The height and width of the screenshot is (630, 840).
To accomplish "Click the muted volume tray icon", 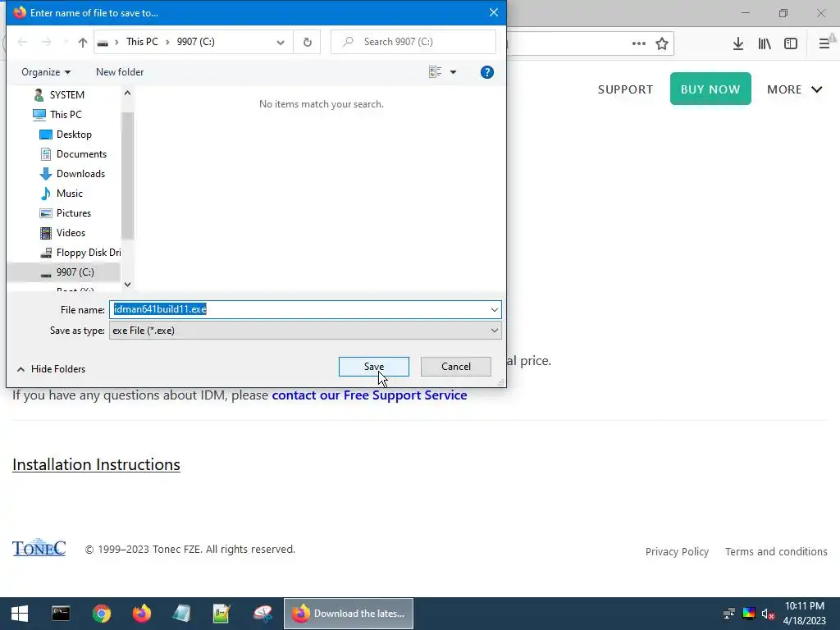I will click(x=768, y=614).
